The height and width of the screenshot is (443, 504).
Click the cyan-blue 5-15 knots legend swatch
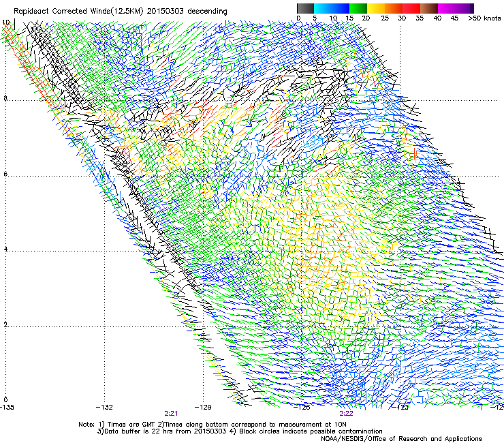[332, 8]
